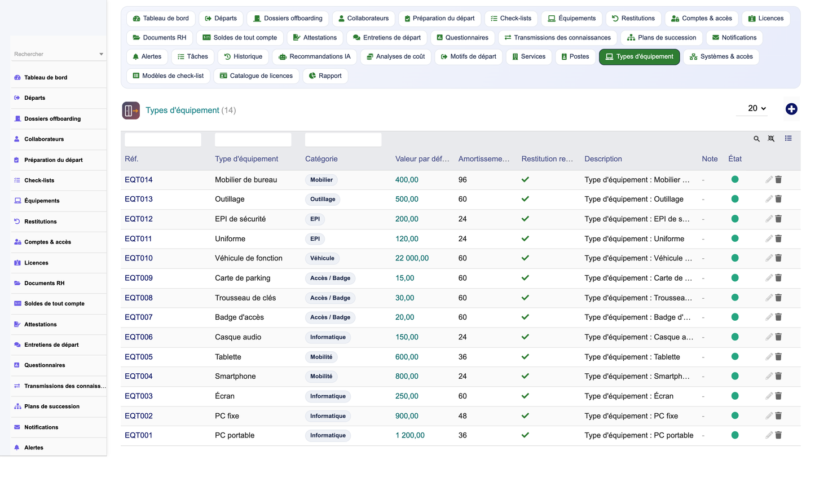
Task: Open the column list view icon
Action: (788, 138)
